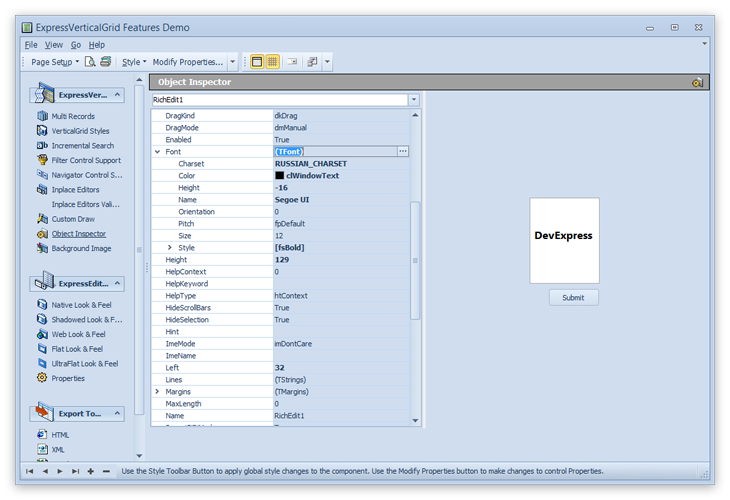Select the HideScrollBars value True
The image size is (730, 500).
point(341,308)
